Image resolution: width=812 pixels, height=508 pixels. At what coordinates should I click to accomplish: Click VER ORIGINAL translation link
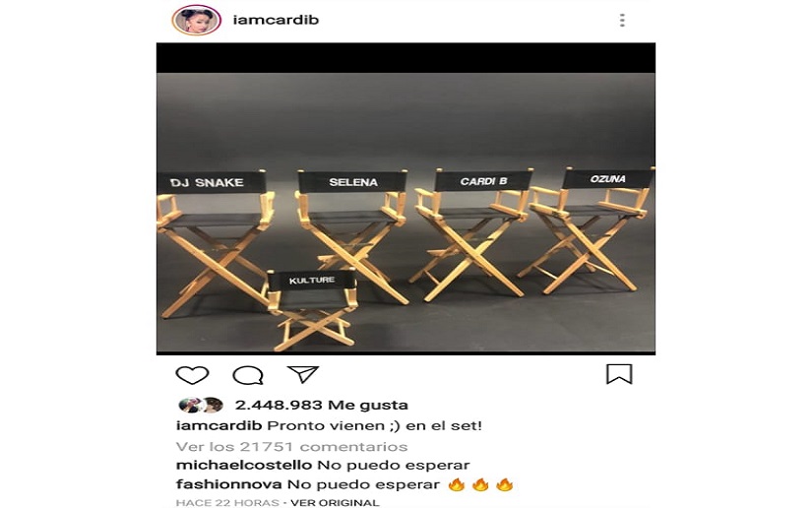(335, 502)
